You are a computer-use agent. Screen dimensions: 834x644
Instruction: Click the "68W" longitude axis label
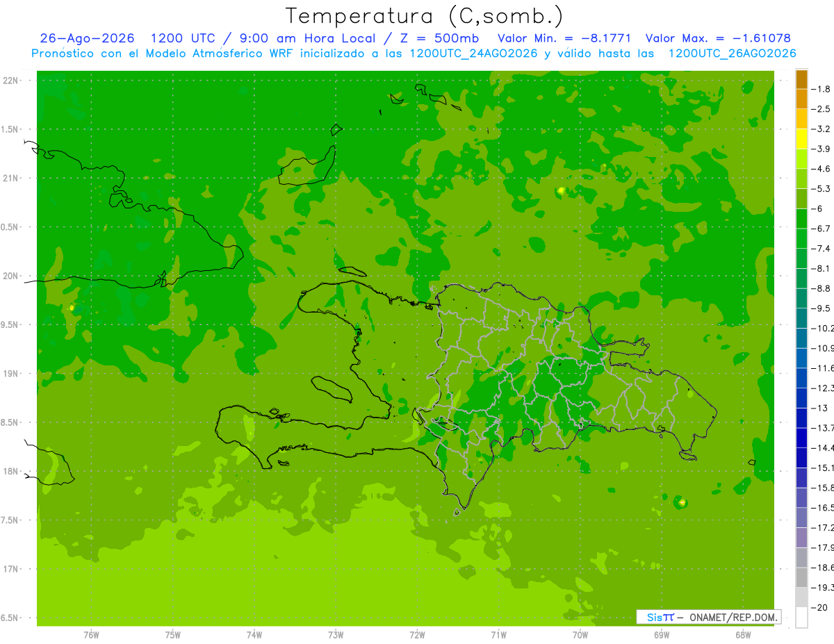pyautogui.click(x=743, y=635)
